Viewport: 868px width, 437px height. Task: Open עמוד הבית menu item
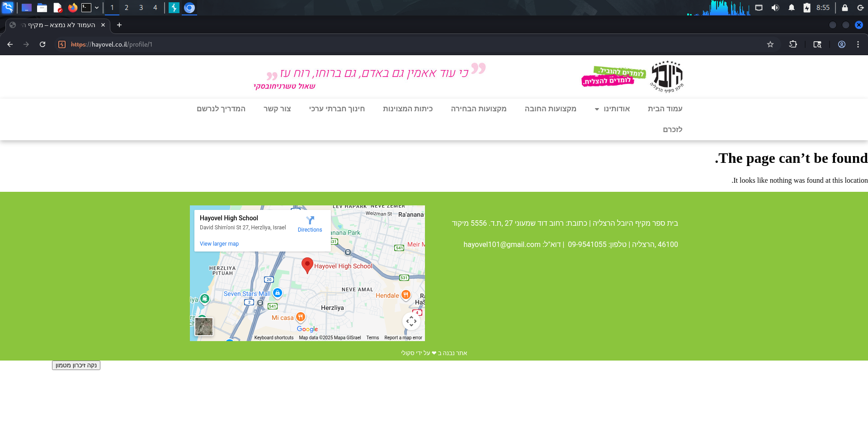pyautogui.click(x=665, y=109)
